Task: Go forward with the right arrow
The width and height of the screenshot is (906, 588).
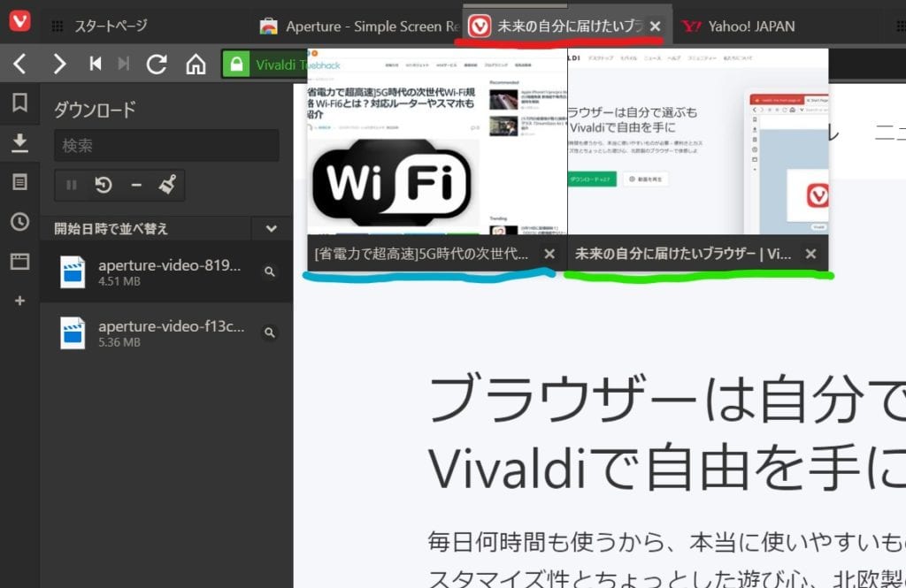Action: click(58, 65)
